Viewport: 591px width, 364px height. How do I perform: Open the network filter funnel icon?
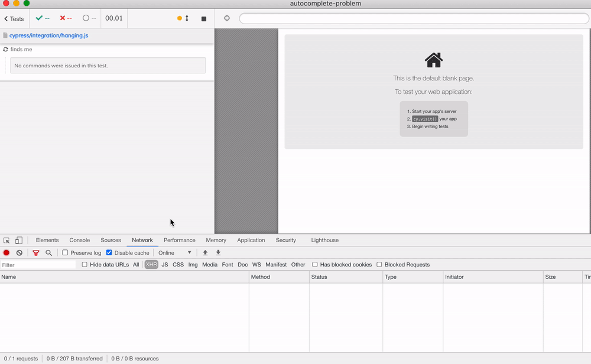35,252
